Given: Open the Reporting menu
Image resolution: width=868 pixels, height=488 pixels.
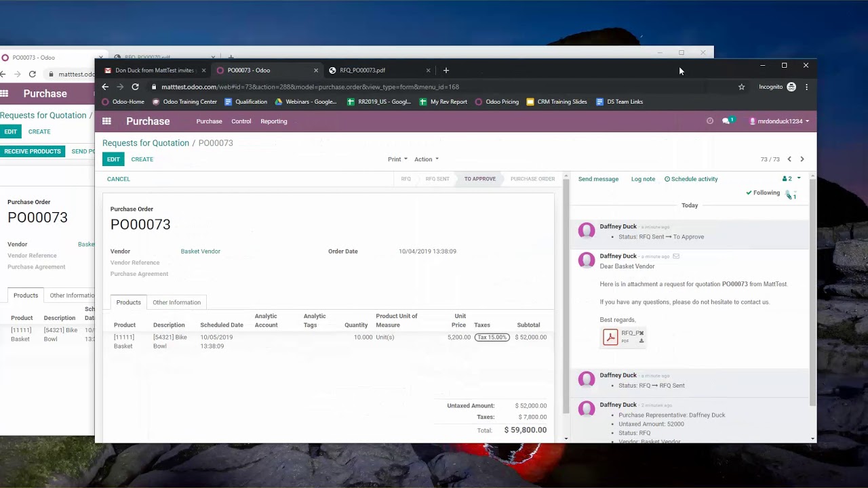Looking at the screenshot, I should (x=273, y=121).
